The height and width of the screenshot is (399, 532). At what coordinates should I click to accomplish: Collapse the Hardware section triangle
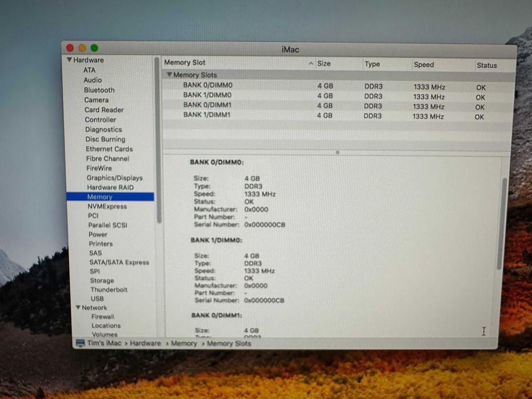point(69,60)
